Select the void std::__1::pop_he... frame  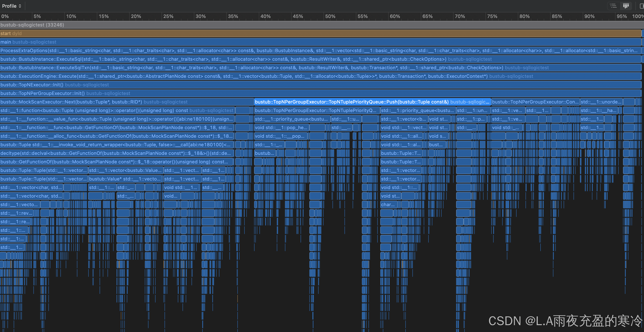coord(281,127)
